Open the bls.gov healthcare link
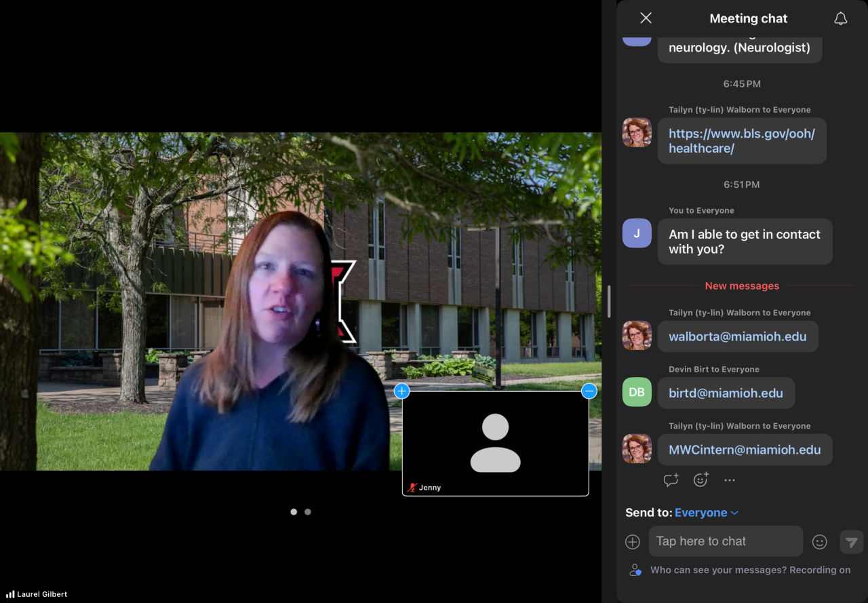This screenshot has height=603, width=868. (741, 141)
